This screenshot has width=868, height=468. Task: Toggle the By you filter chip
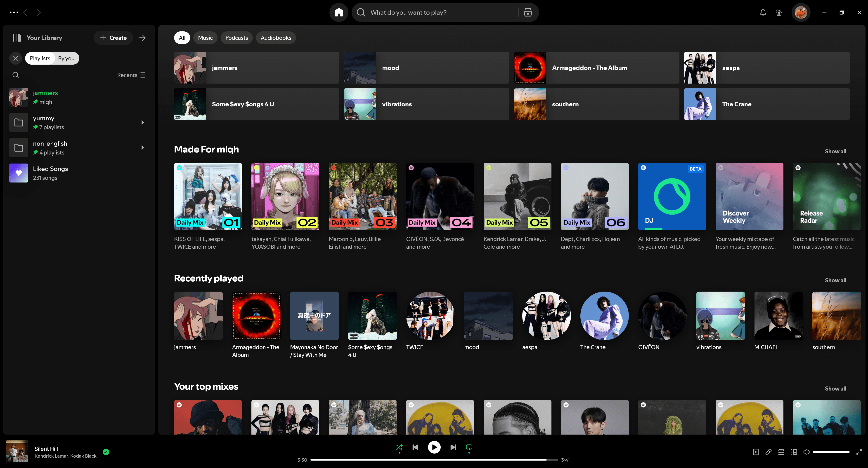(x=66, y=58)
